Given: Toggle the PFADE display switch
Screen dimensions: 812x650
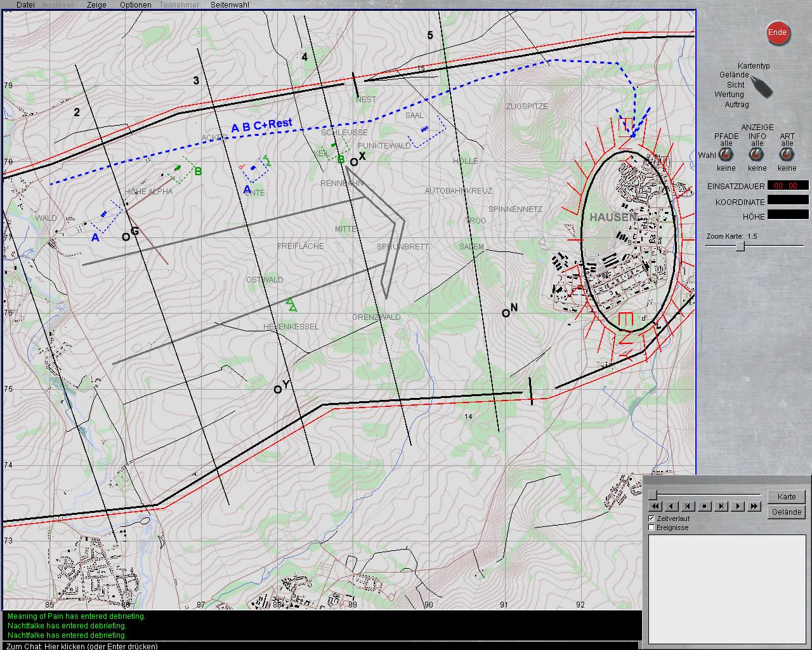Looking at the screenshot, I should pos(726,155).
